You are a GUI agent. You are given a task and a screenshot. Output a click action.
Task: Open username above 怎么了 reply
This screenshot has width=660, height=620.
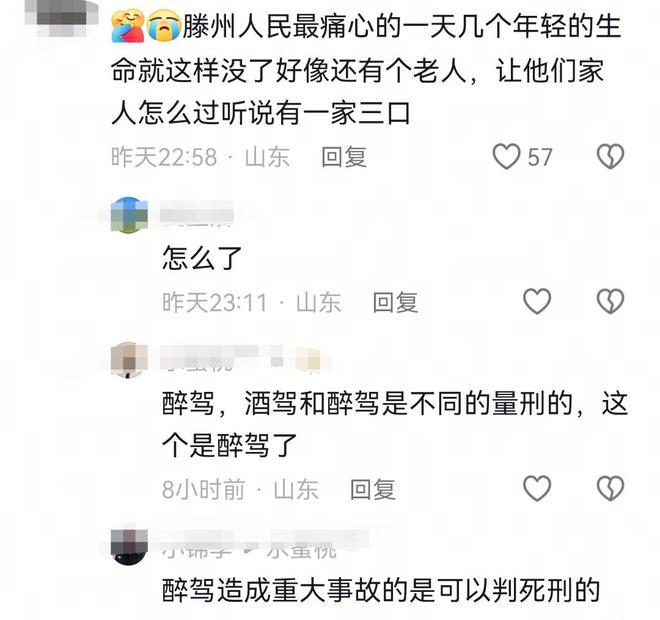pos(197,214)
